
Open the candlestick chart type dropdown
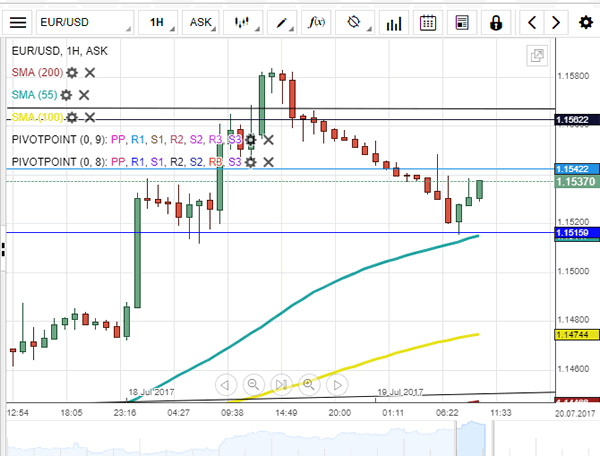click(243, 23)
